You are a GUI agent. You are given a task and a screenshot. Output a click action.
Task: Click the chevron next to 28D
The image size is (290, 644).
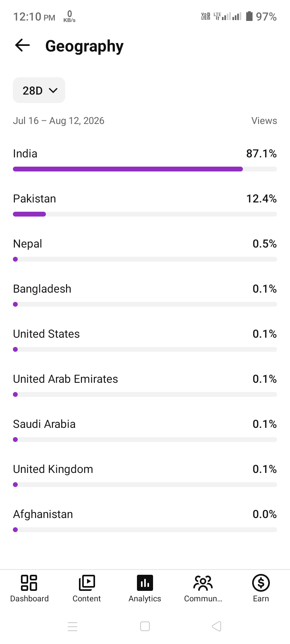pos(53,91)
